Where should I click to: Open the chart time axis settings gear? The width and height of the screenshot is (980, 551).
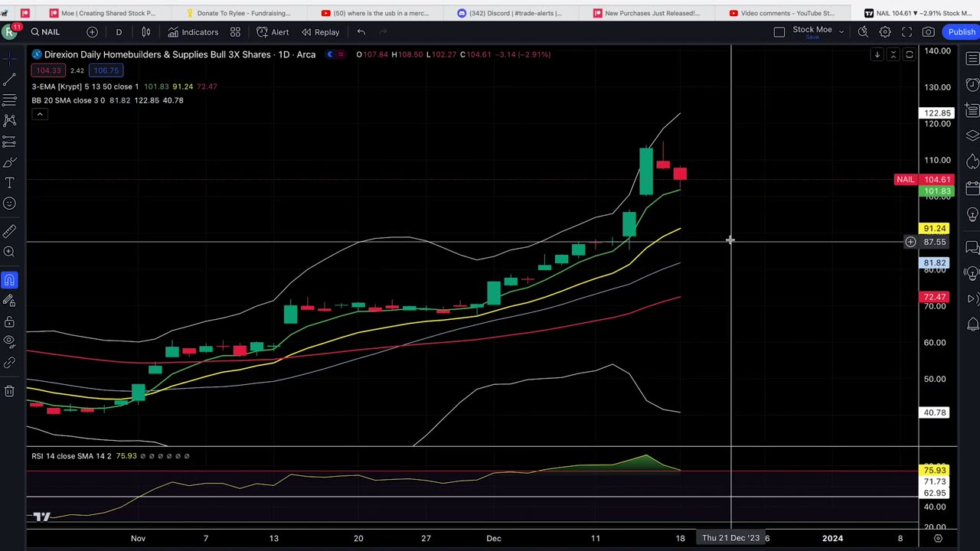938,538
